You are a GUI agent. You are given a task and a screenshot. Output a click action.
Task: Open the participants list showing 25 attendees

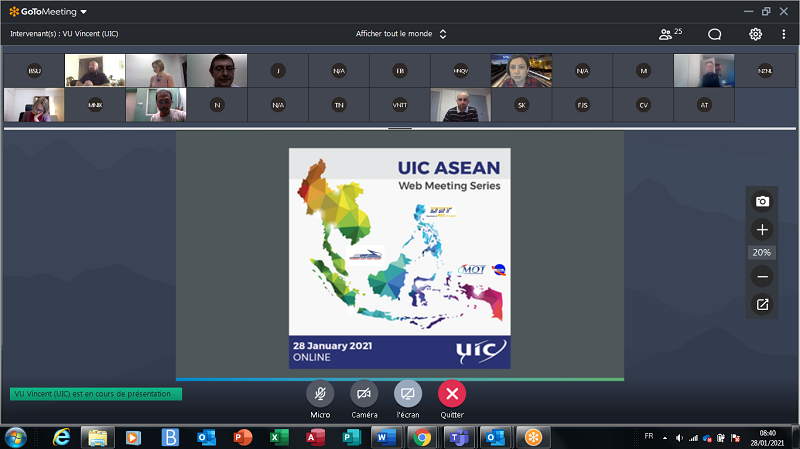[670, 34]
